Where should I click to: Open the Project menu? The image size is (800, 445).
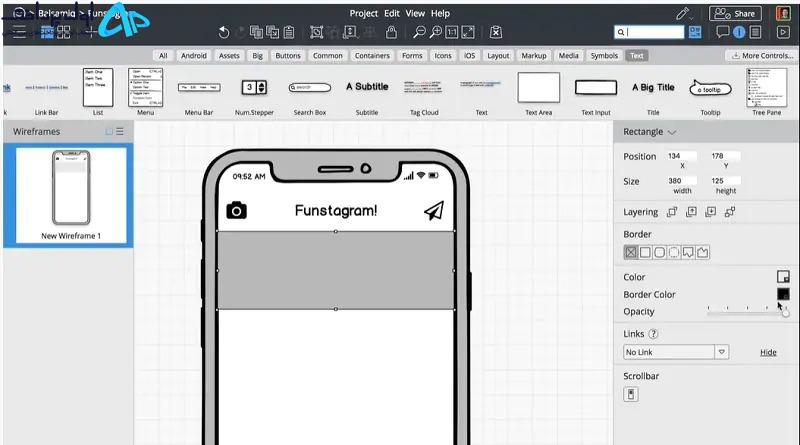coord(364,13)
